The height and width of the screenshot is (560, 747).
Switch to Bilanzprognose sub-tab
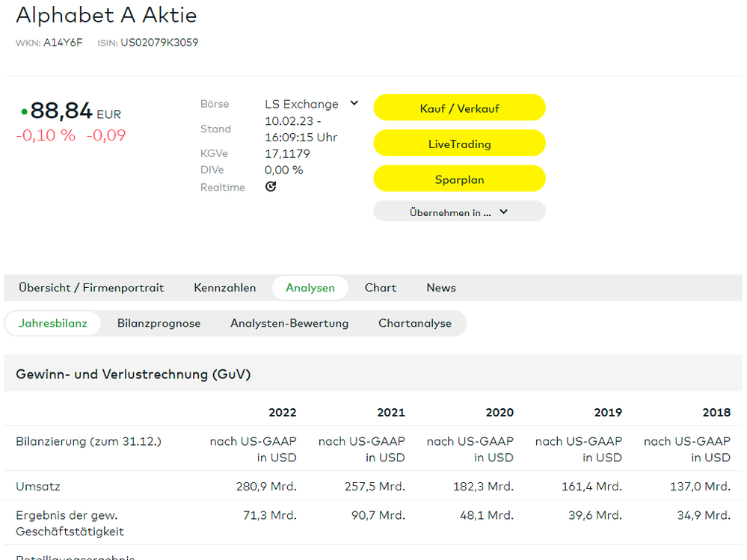(159, 324)
